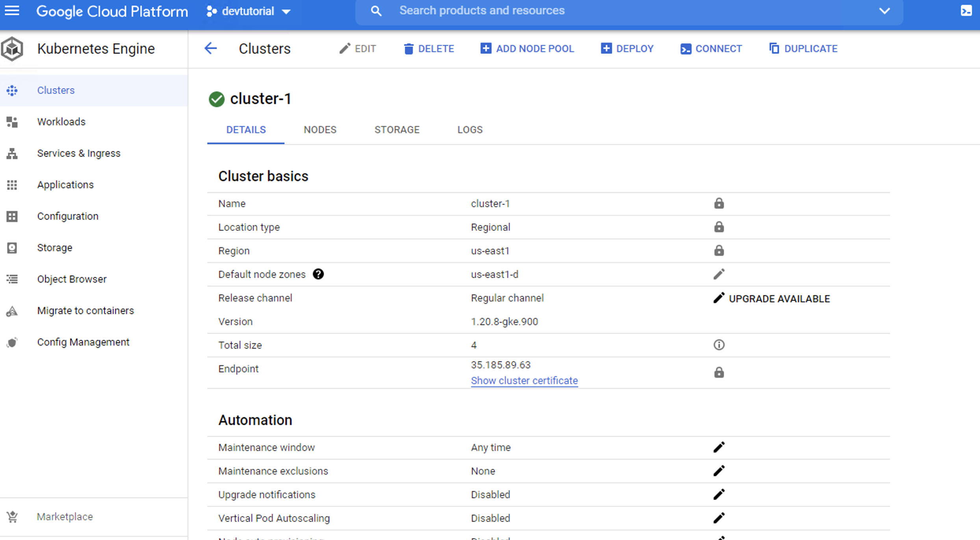Click the Storage sidebar icon
The width and height of the screenshot is (980, 540).
[12, 248]
